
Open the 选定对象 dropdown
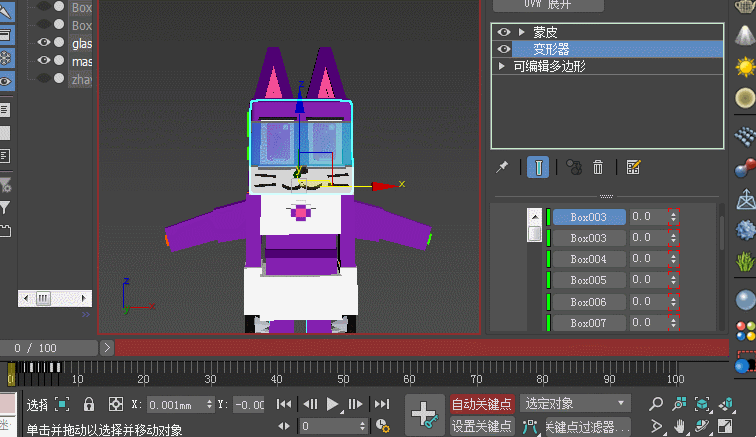tap(576, 403)
